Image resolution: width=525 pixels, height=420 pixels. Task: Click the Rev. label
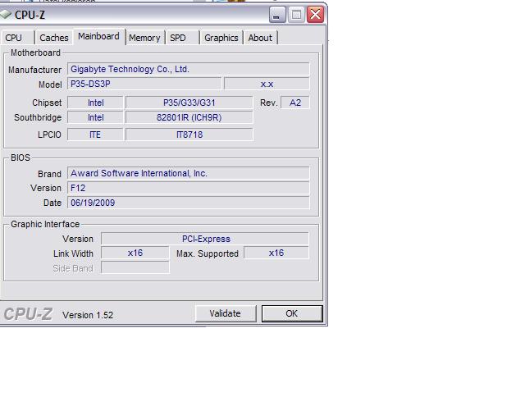pyautogui.click(x=269, y=103)
